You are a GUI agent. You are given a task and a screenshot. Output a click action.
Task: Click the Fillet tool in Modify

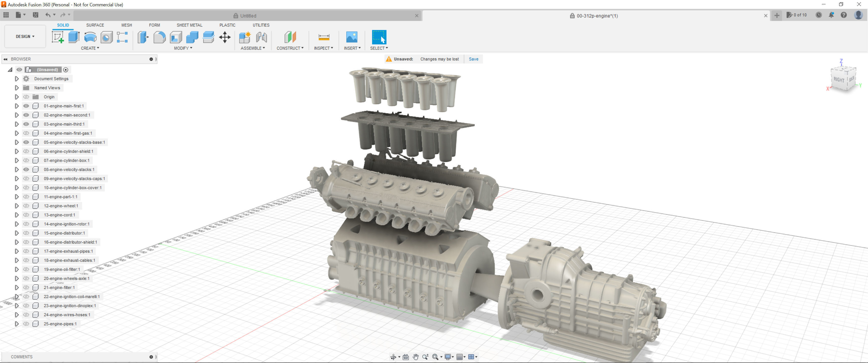click(159, 37)
